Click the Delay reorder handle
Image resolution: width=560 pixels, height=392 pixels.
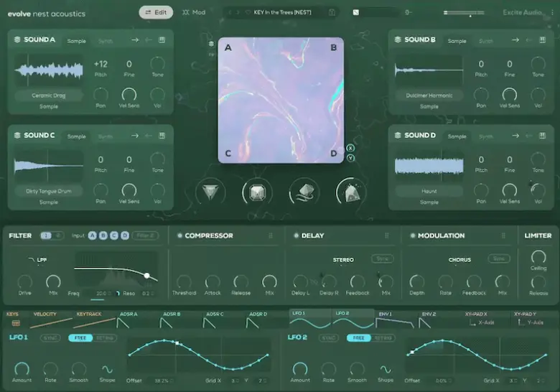click(387, 235)
